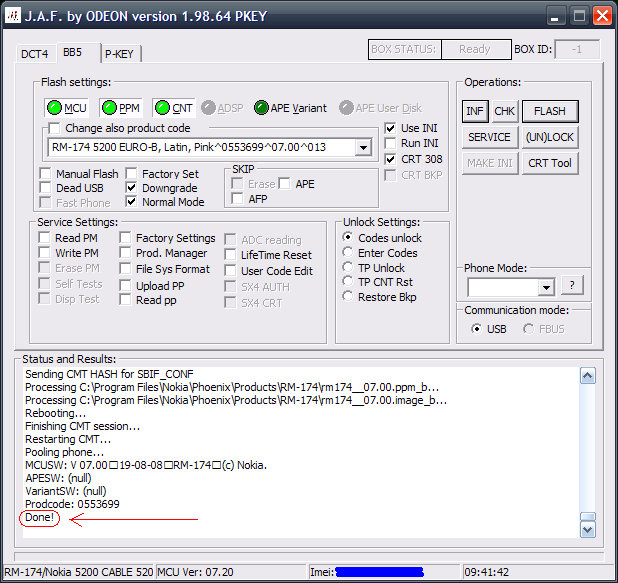Select the Enter Codes radio button
Image resolution: width=618 pixels, height=583 pixels.
[x=348, y=252]
